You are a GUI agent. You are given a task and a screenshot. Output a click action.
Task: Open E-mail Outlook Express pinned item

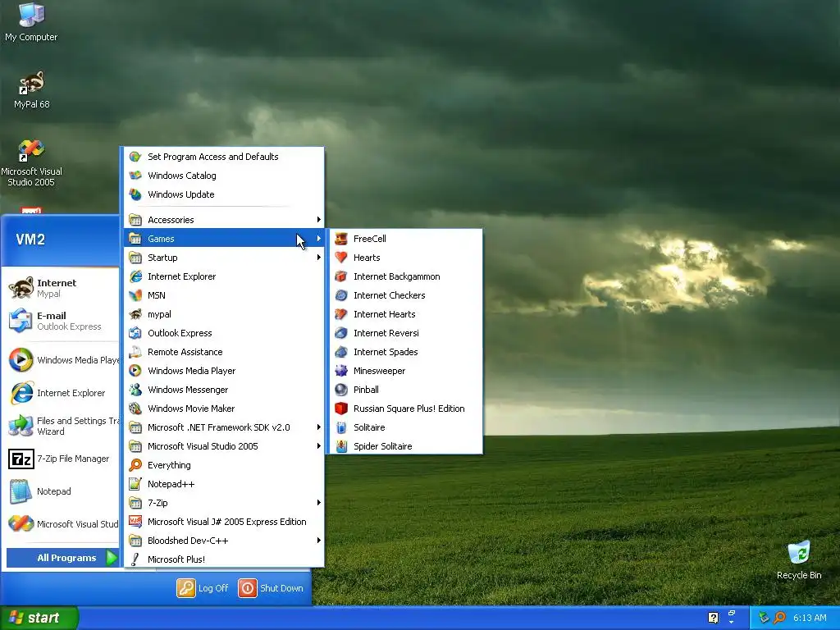coord(62,321)
